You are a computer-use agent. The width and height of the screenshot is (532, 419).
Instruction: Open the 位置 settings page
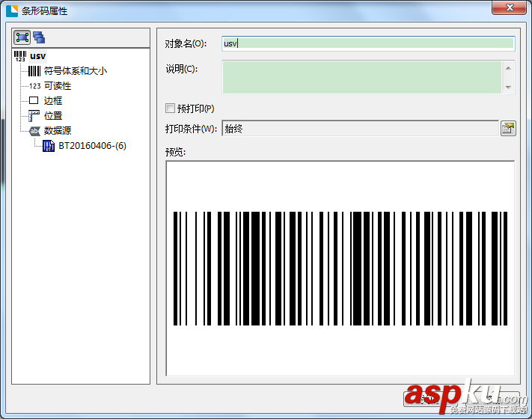coord(53,116)
